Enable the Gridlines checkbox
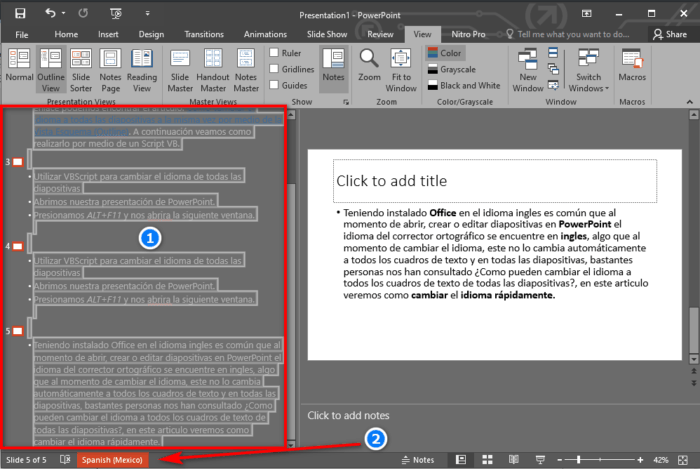Viewport: 700px width, 469px height. pos(274,69)
